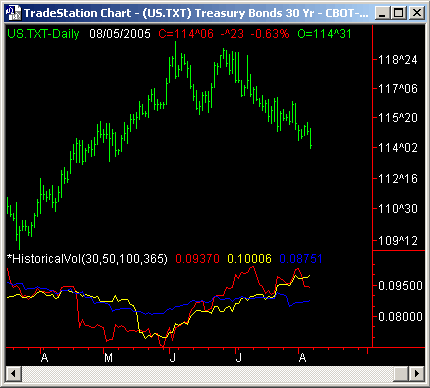
Task: Maximize the TradeStation Chart window
Action: [398, 13]
